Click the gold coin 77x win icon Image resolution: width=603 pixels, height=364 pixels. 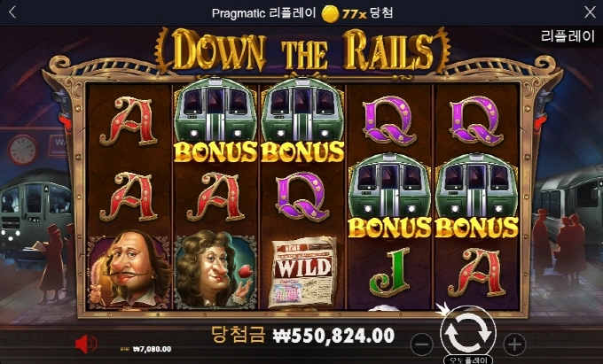point(330,14)
